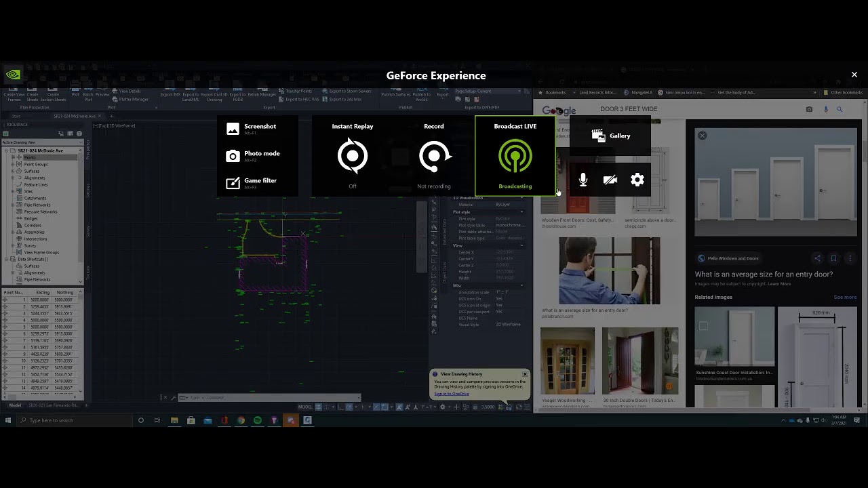This screenshot has width=868, height=488.
Task: Expand the Surfaces node under drawing
Action: (x=13, y=171)
